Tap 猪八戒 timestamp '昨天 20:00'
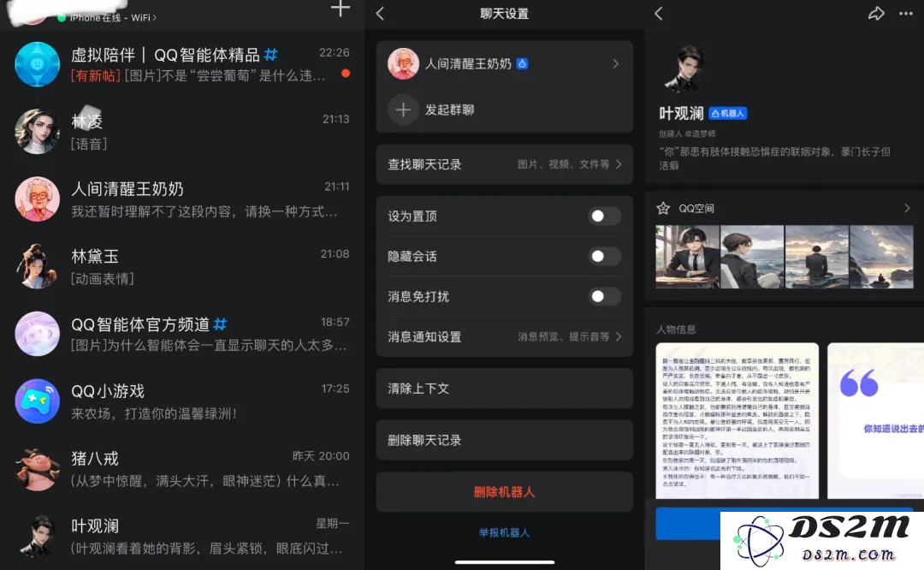The image size is (924, 570). 321,455
